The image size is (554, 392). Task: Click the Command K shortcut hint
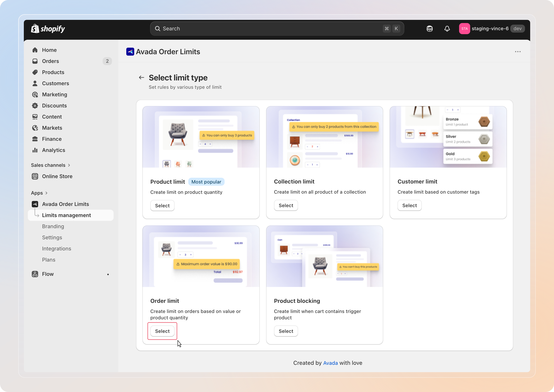point(391,28)
